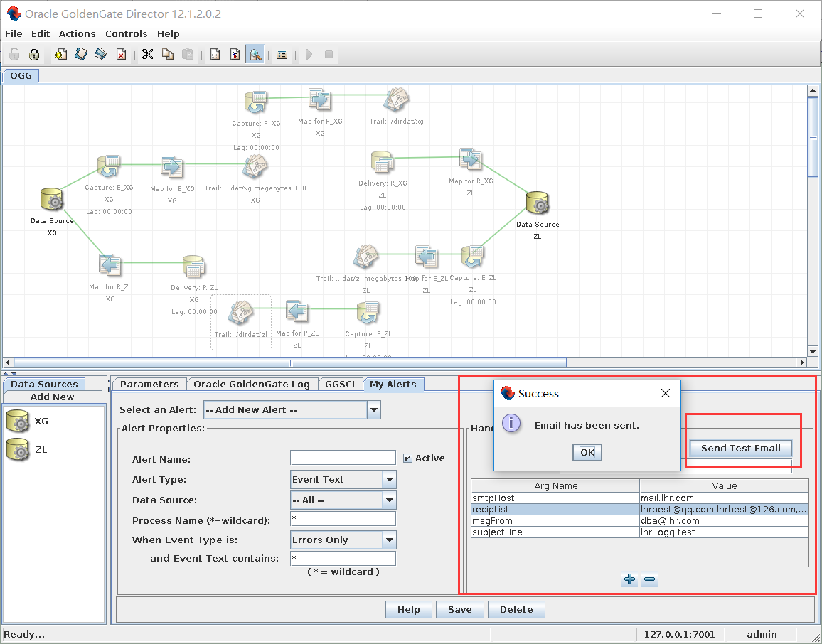Click the tree layout document icon

235,55
